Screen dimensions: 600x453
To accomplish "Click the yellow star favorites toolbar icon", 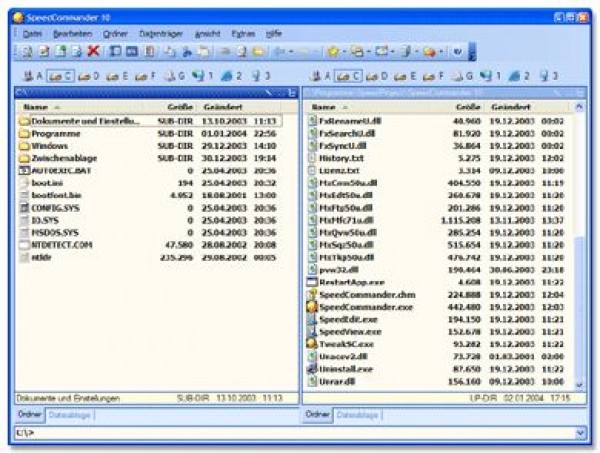I will click(333, 51).
